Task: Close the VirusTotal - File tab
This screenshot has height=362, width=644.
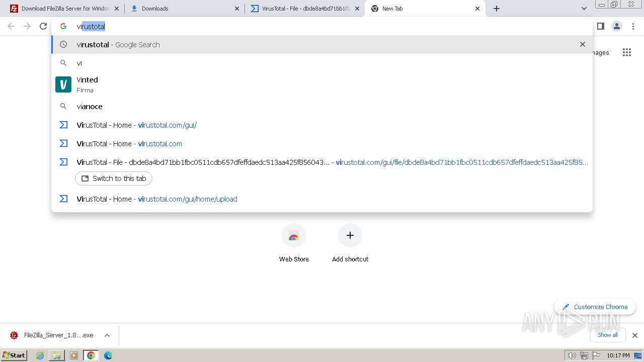Action: [357, 9]
